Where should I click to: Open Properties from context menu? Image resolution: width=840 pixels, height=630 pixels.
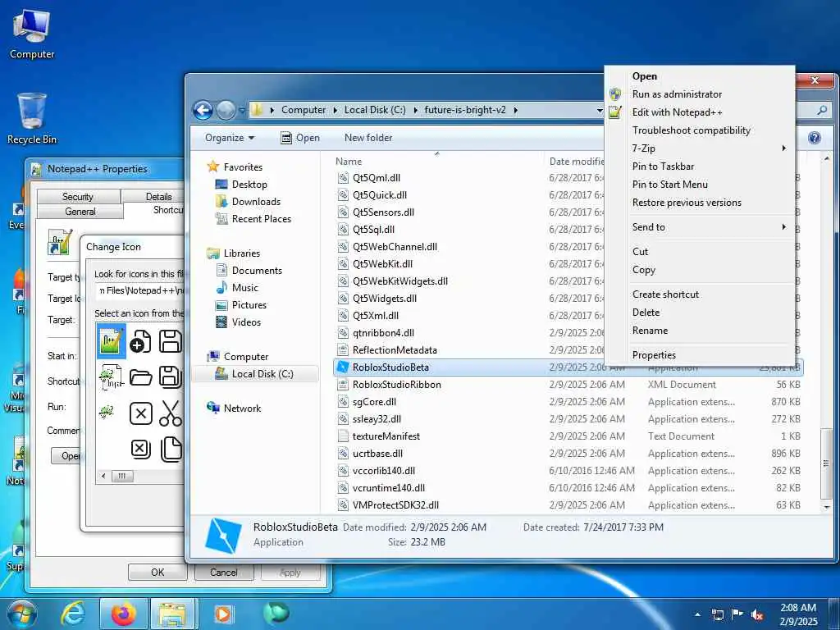700,354
